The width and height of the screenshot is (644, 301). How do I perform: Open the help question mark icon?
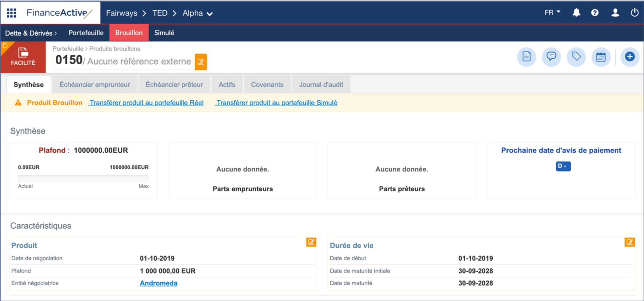(x=595, y=13)
